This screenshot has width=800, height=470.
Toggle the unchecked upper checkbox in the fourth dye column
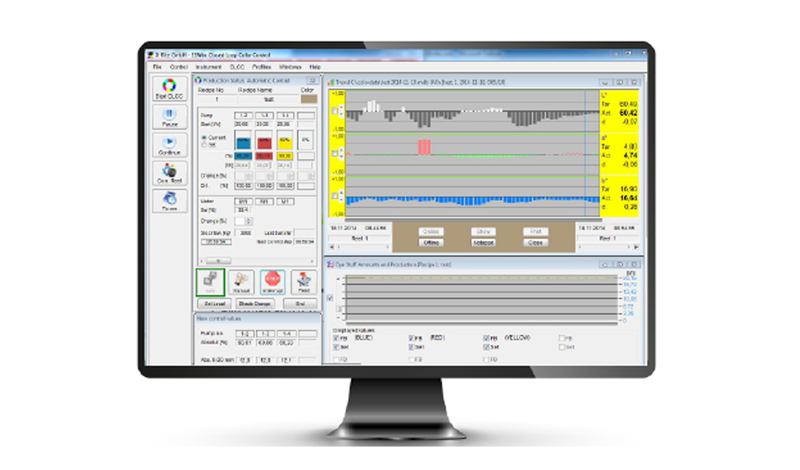click(562, 338)
